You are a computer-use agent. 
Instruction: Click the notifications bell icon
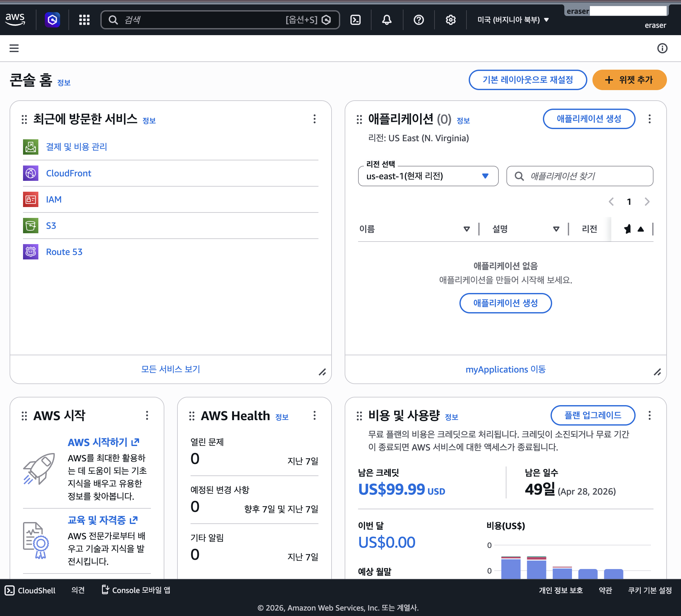(x=387, y=20)
